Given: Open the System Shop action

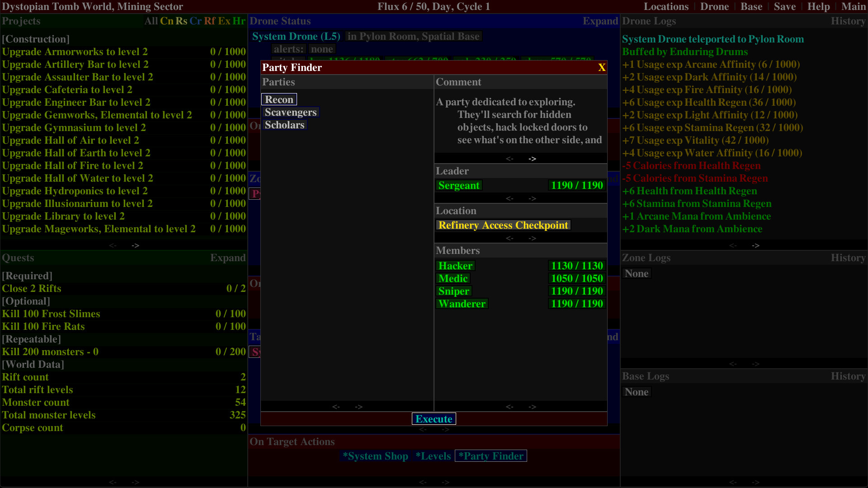Looking at the screenshot, I should [375, 456].
